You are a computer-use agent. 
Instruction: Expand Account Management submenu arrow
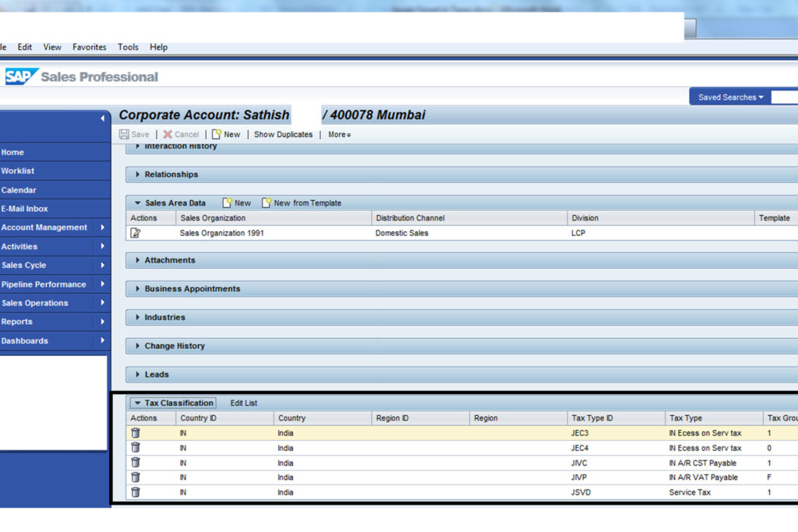tap(102, 227)
